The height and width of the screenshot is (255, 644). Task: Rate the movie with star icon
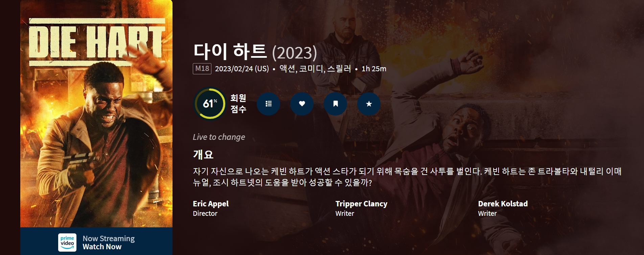369,104
